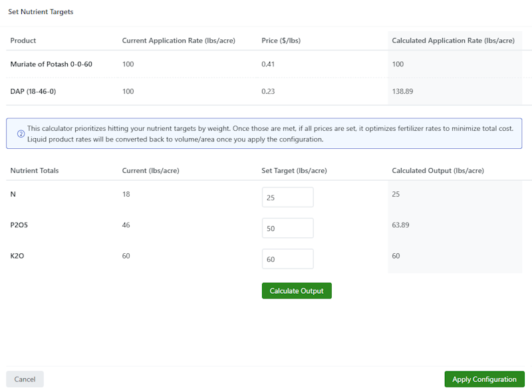The height and width of the screenshot is (392, 532).
Task: Select the Muriate of Potash 0-0-60 product name
Action: [51, 64]
